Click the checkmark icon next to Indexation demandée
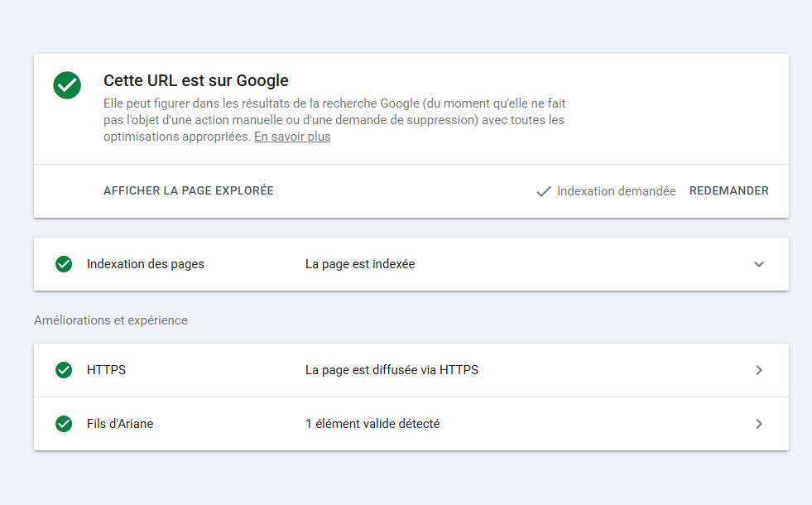The width and height of the screenshot is (812, 505). (x=543, y=191)
